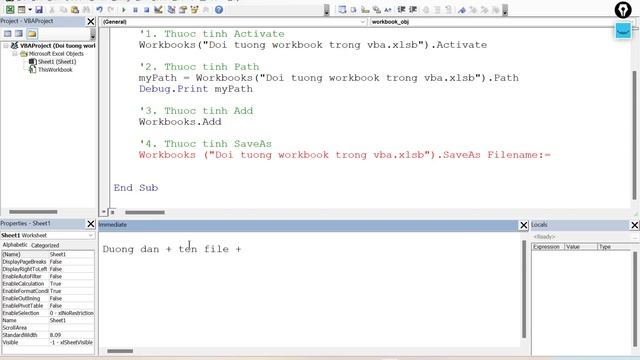Click View Object icon in Project panel
Screen dimensions: 640x360
pyautogui.click(x=19, y=33)
